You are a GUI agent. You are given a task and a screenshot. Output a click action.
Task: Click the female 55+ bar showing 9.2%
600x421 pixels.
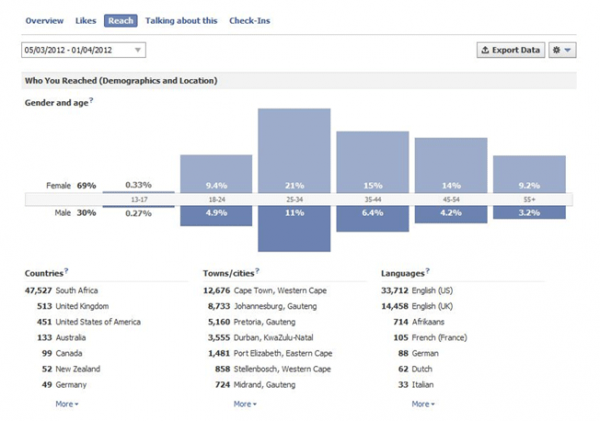[x=529, y=174]
